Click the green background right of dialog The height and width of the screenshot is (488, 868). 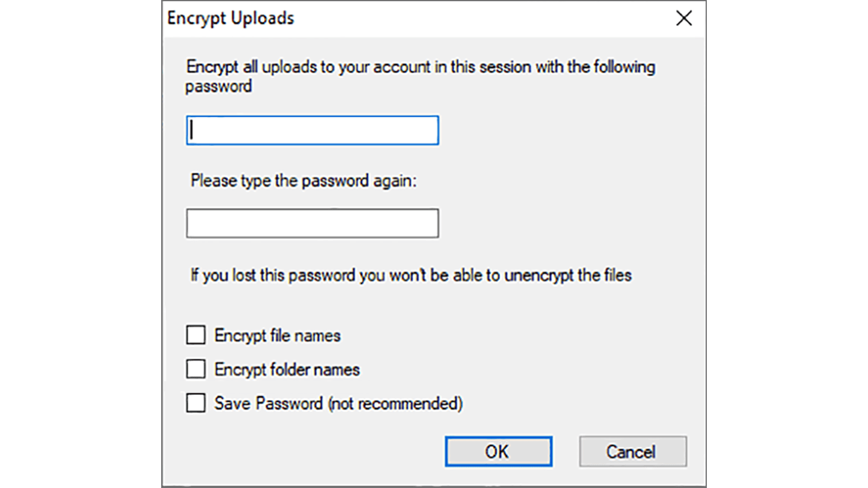click(786, 241)
